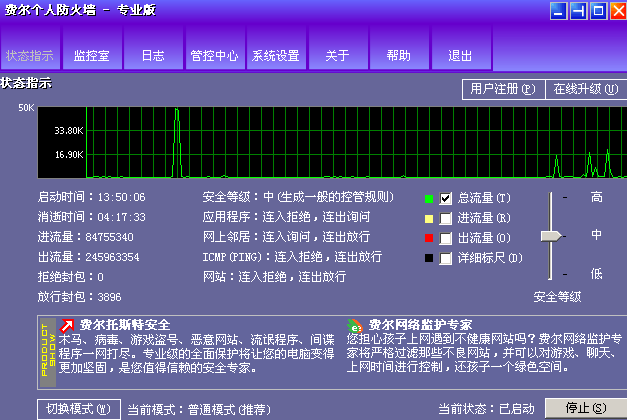Viewport: 627px width, 420px height.
Task: Click the 33.80K graph scale label
Action: 69,130
